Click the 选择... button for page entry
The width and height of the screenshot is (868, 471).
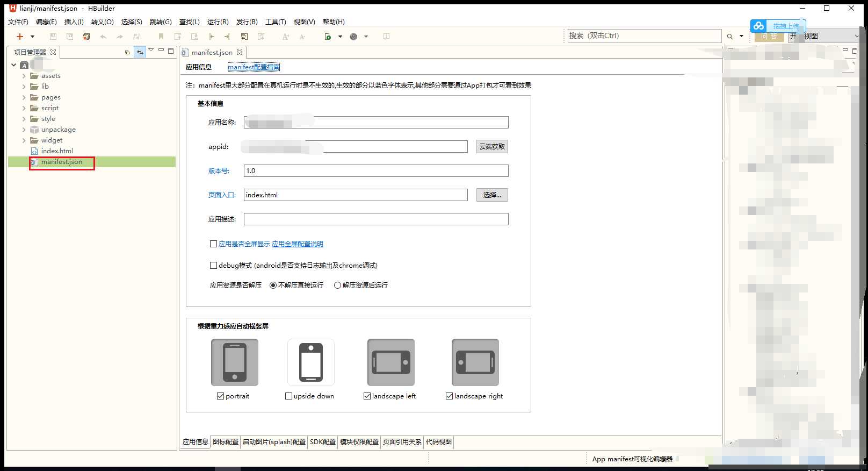pos(492,195)
